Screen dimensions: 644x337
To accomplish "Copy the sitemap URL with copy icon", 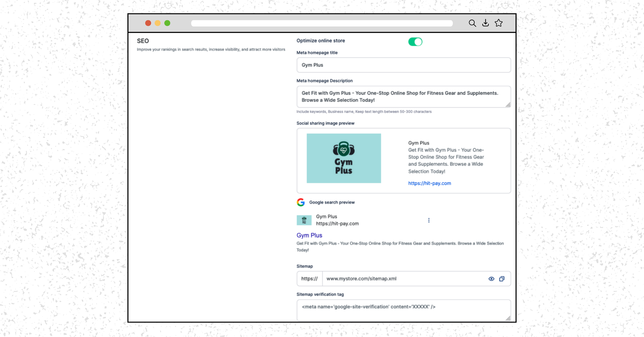I will 502,279.
